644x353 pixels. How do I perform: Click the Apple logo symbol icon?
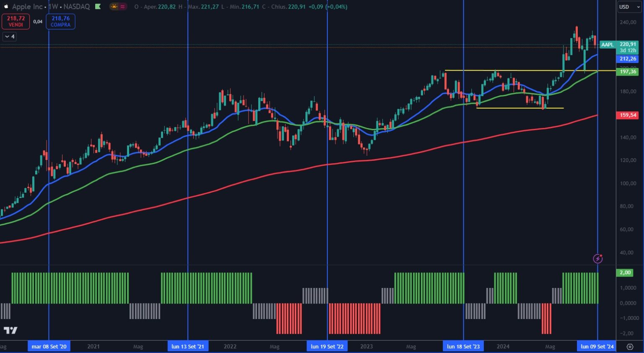point(6,7)
